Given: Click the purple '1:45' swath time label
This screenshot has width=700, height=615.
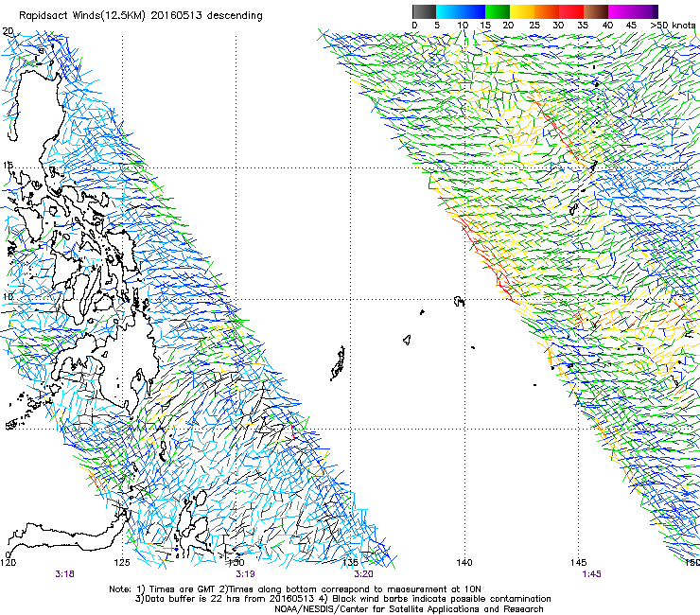Looking at the screenshot, I should [x=591, y=574].
